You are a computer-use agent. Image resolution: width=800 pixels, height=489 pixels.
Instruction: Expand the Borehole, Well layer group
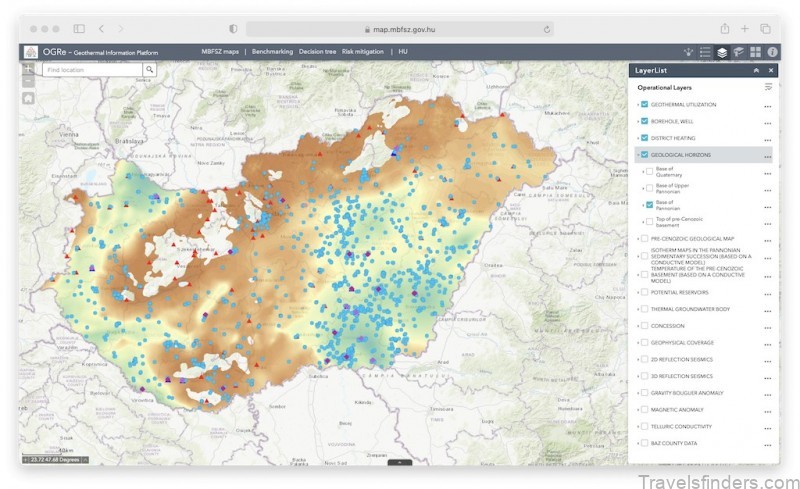click(637, 122)
